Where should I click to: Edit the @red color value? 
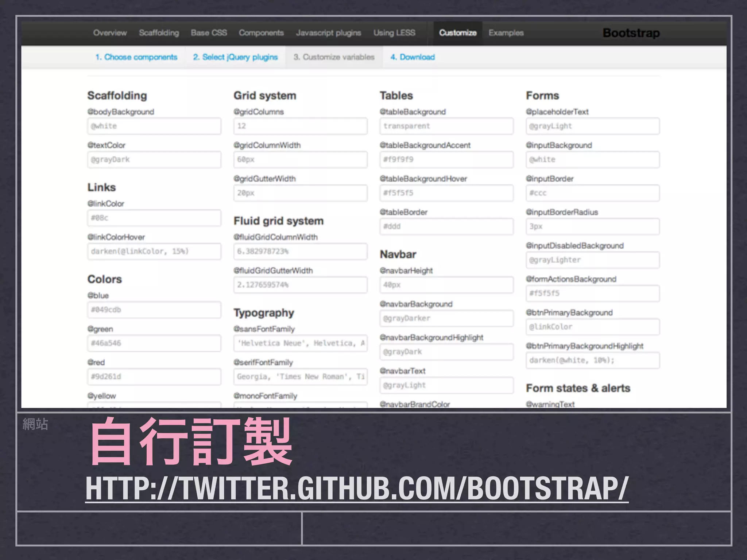154,377
